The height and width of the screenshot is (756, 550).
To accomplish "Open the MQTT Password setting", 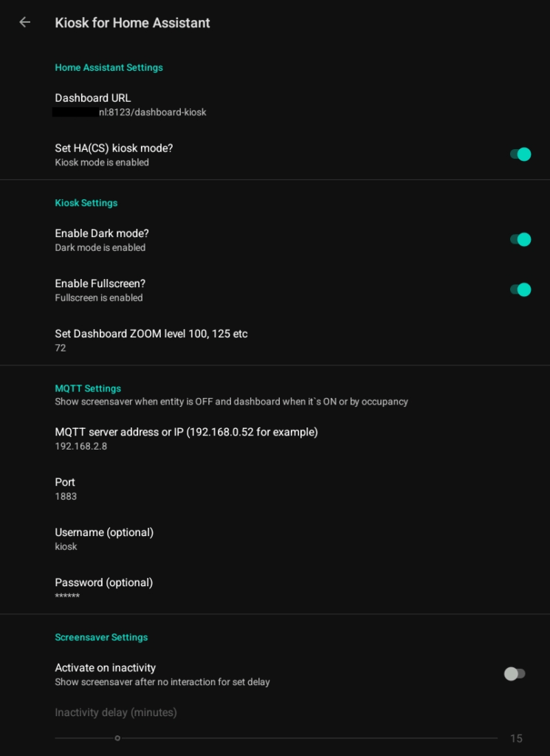I will [103, 589].
